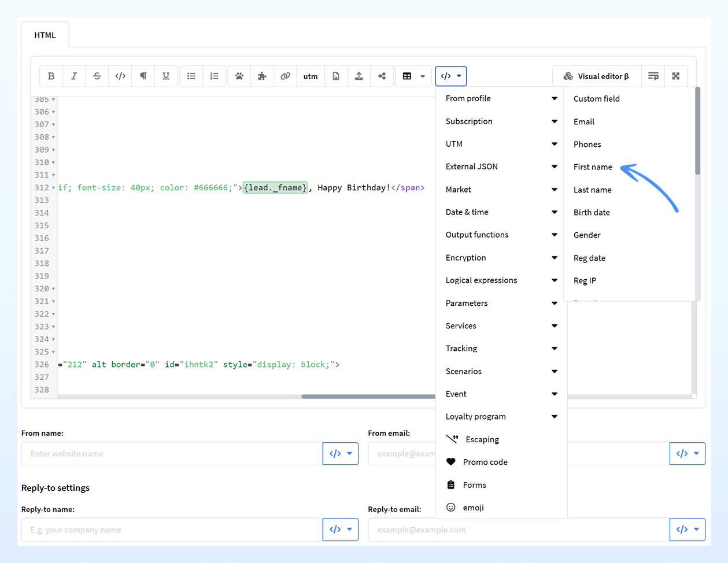Switch to Visual editor beta
Screen dimensions: 728x563
(x=597, y=76)
